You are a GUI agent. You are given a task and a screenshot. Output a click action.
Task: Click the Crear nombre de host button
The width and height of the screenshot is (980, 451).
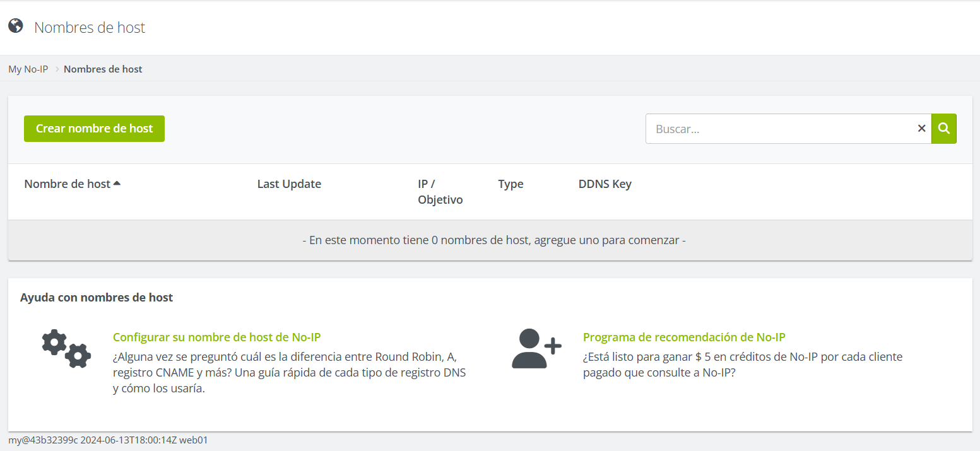94,129
